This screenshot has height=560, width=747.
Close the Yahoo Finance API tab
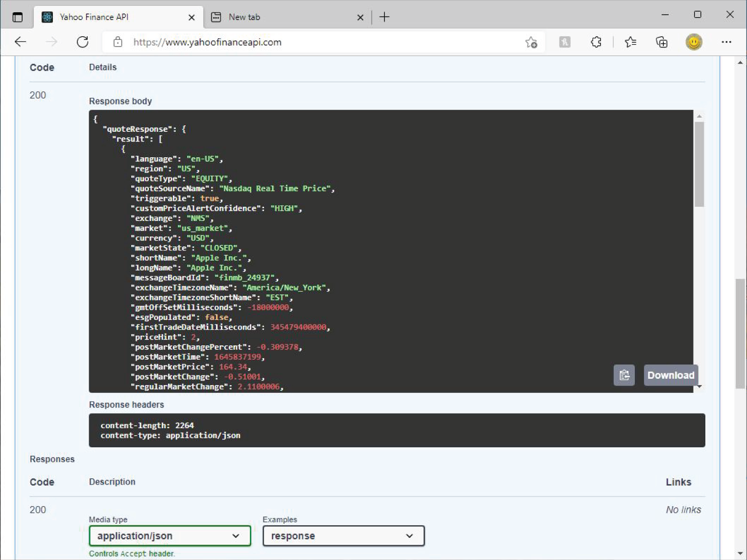[x=192, y=17]
